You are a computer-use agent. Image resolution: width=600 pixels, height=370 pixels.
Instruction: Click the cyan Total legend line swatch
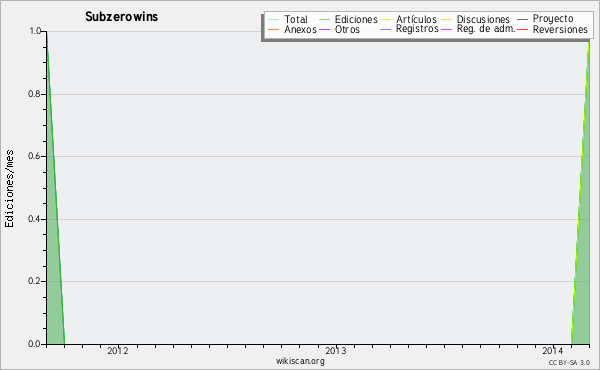point(274,20)
